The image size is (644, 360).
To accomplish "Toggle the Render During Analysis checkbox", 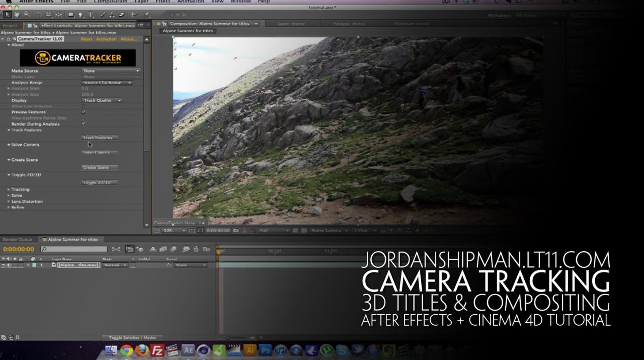I will (x=83, y=124).
